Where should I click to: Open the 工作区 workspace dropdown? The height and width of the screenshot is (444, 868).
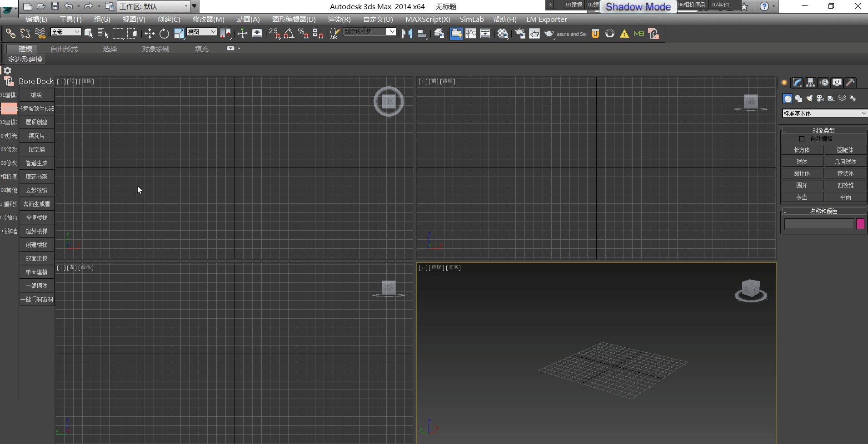[155, 6]
